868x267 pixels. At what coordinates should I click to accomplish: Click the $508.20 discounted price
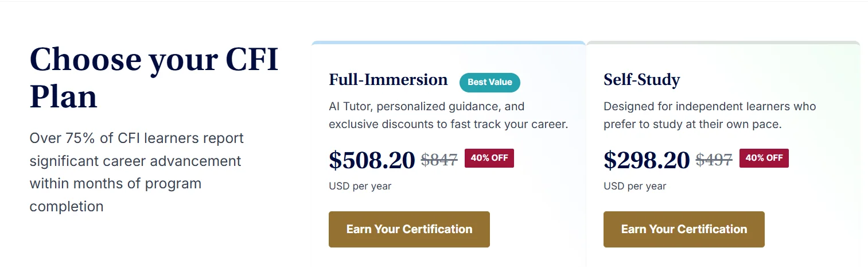(372, 160)
